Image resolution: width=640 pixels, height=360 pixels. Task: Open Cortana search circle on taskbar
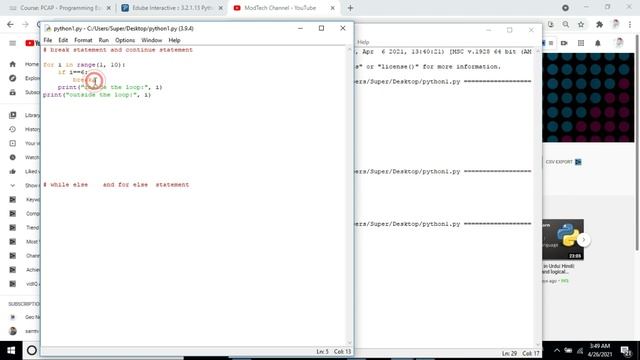point(31,350)
